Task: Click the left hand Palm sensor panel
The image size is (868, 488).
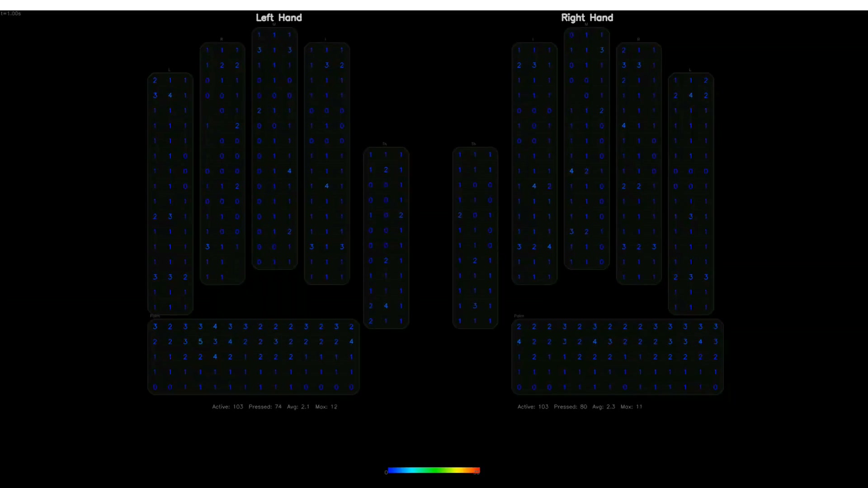Action: point(253,357)
